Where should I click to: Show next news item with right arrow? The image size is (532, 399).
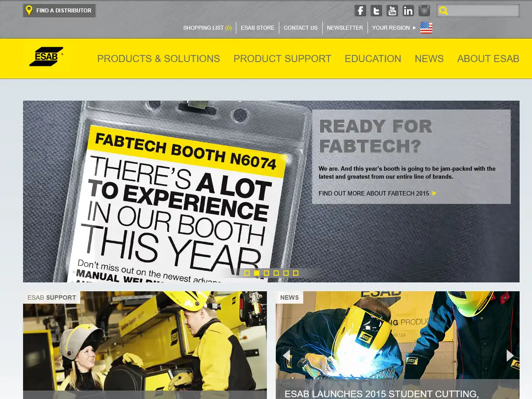point(510,356)
